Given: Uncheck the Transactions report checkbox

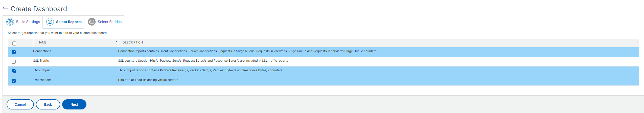Looking at the screenshot, I should [x=14, y=81].
